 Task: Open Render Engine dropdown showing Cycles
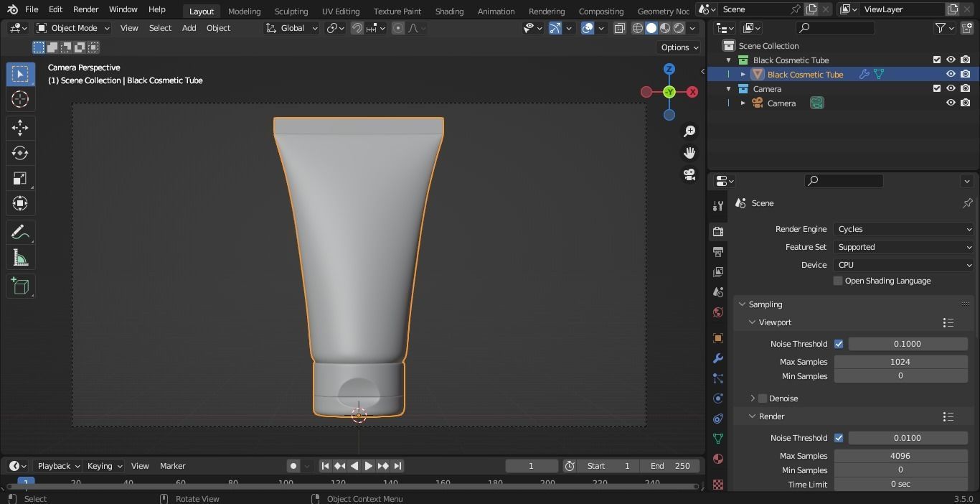click(x=904, y=229)
